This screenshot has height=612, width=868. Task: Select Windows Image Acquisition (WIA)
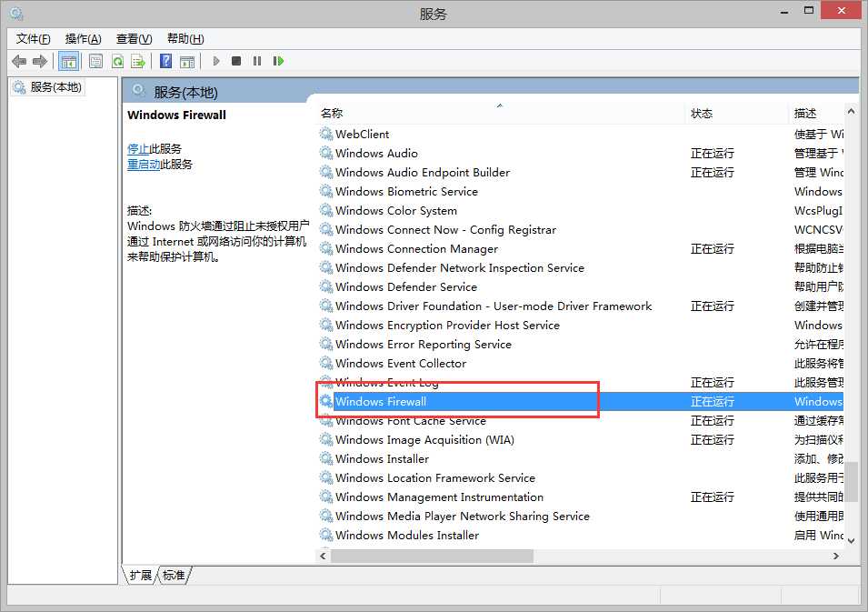point(580,440)
